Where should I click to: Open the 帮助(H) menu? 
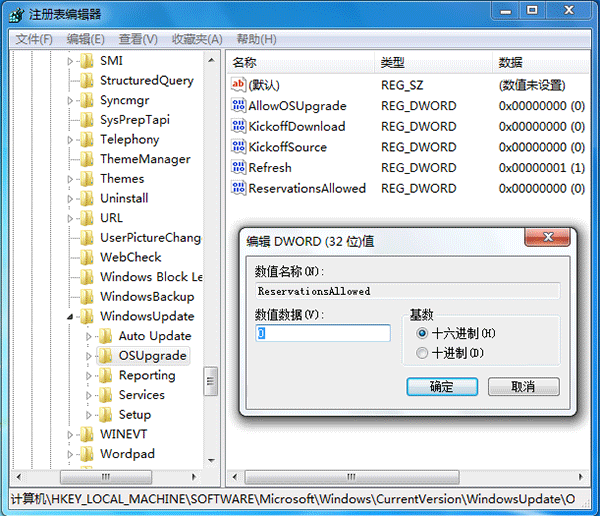click(x=256, y=39)
